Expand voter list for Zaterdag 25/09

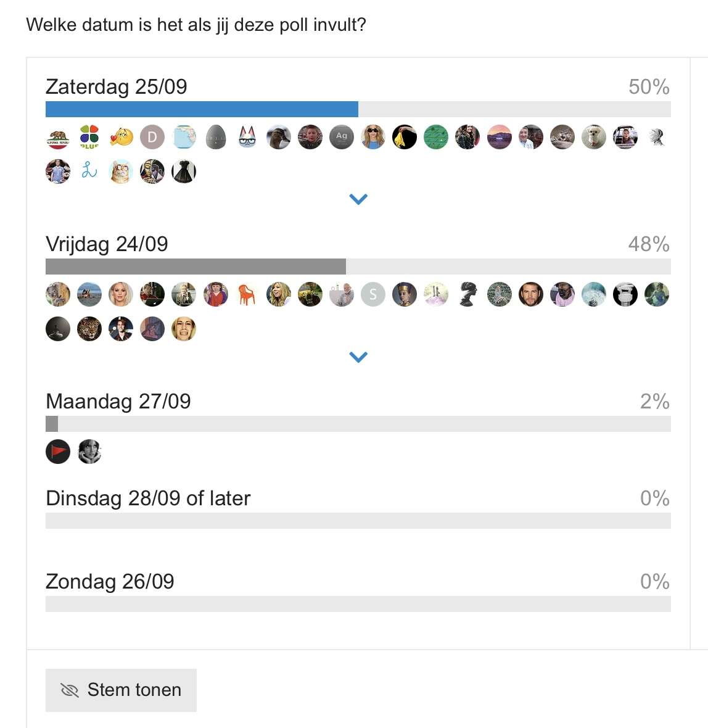[x=358, y=199]
